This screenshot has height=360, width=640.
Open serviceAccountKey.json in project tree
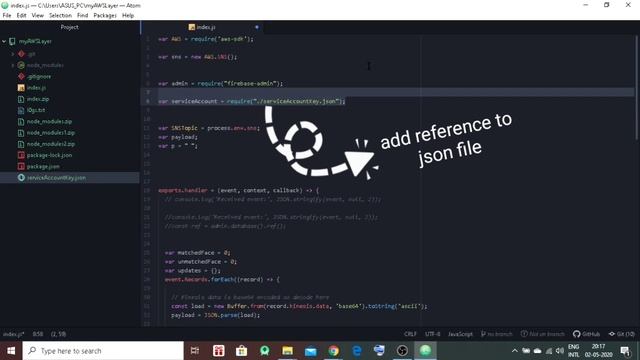click(x=56, y=178)
